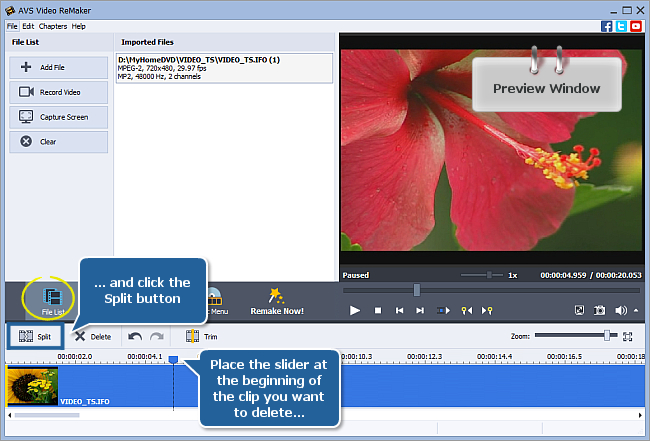Open the Twitter page icon

point(621,26)
